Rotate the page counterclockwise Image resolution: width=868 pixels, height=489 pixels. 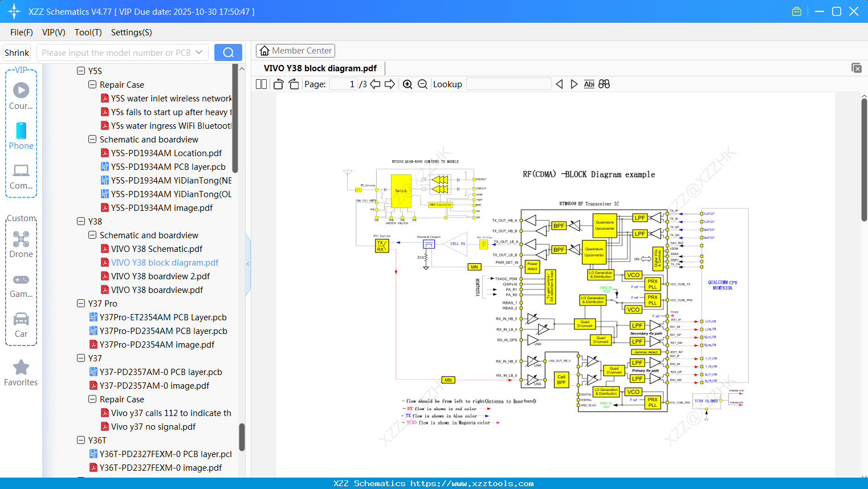(278, 84)
